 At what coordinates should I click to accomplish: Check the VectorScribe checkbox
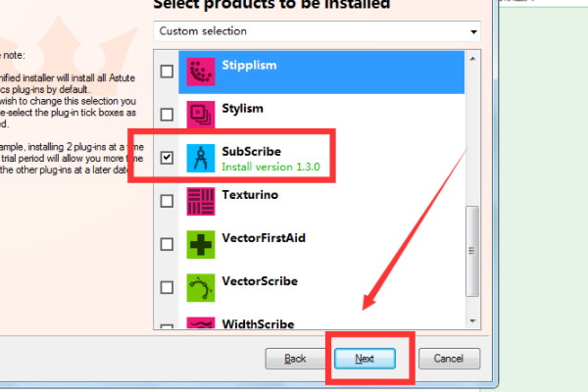[x=167, y=288]
